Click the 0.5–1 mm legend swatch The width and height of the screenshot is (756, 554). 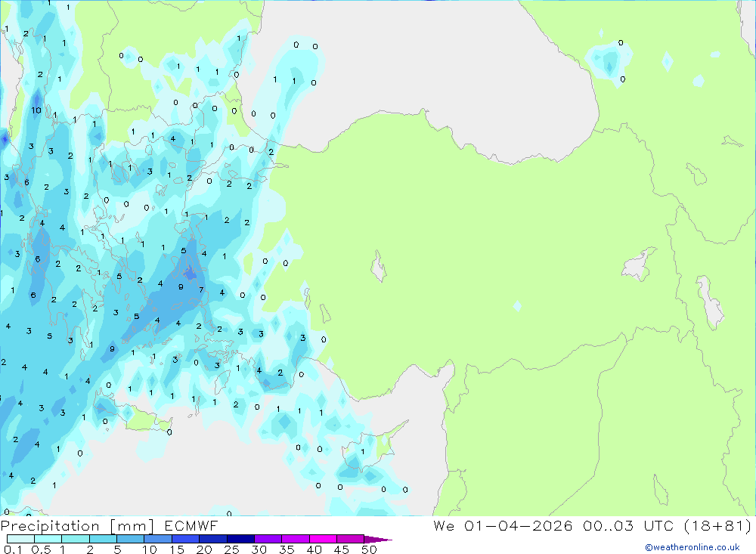(x=48, y=539)
